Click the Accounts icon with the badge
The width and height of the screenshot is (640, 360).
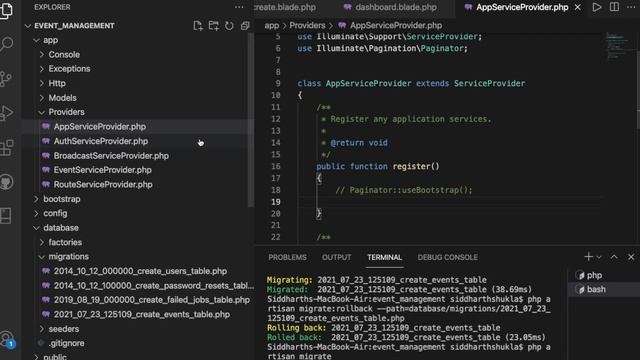(x=7, y=340)
